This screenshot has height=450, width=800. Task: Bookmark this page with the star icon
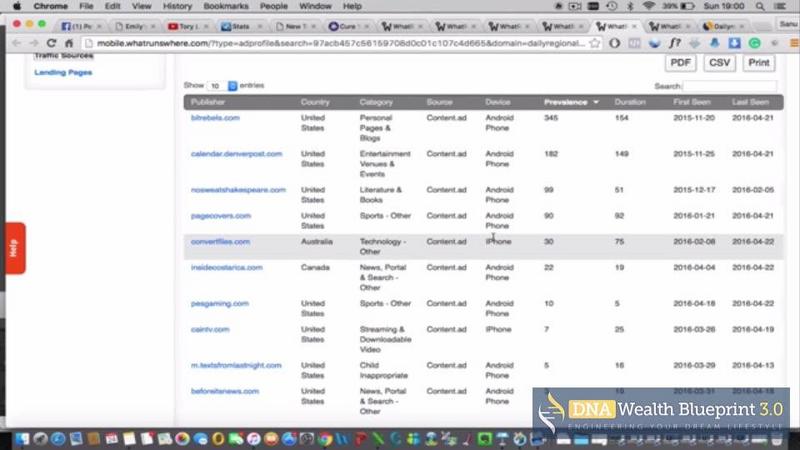tap(595, 43)
